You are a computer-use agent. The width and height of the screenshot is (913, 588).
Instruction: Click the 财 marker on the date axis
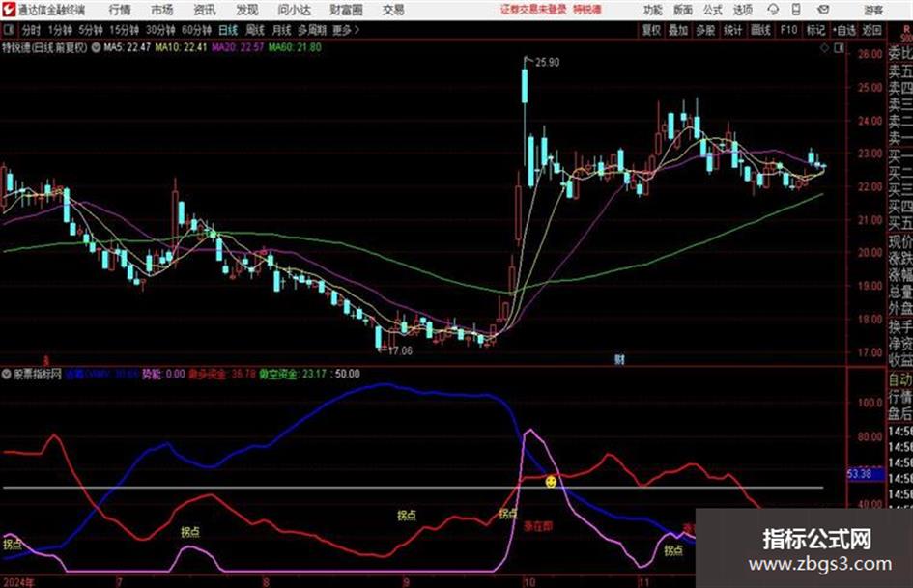[619, 359]
